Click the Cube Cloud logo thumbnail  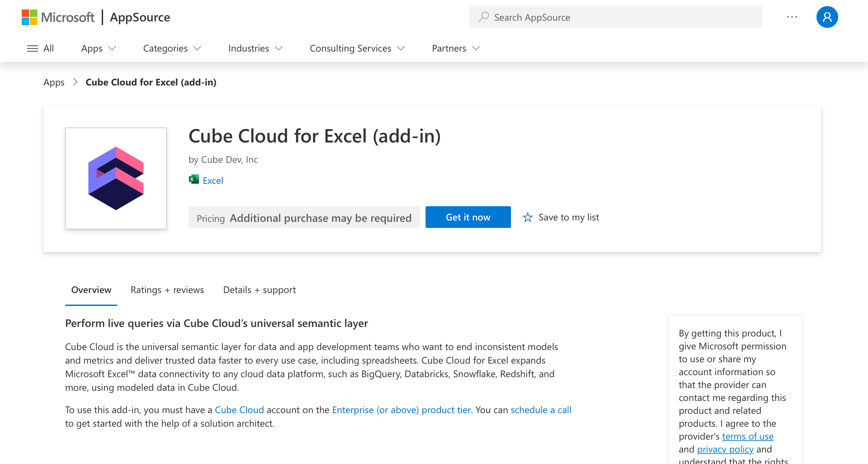[x=116, y=178]
